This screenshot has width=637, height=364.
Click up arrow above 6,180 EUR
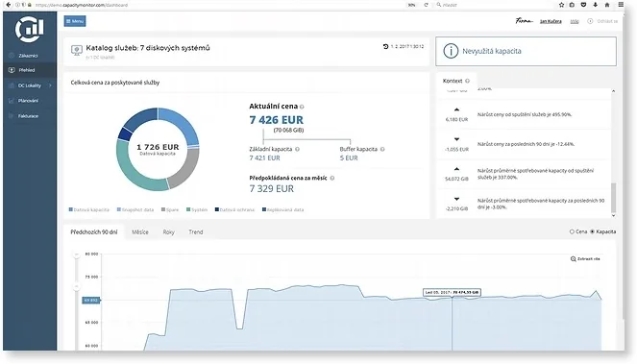456,109
